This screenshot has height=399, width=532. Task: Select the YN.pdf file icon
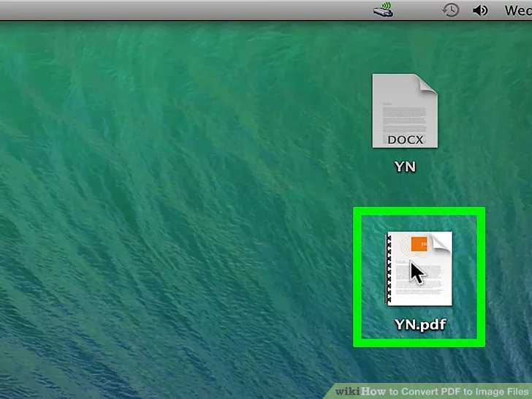point(419,268)
